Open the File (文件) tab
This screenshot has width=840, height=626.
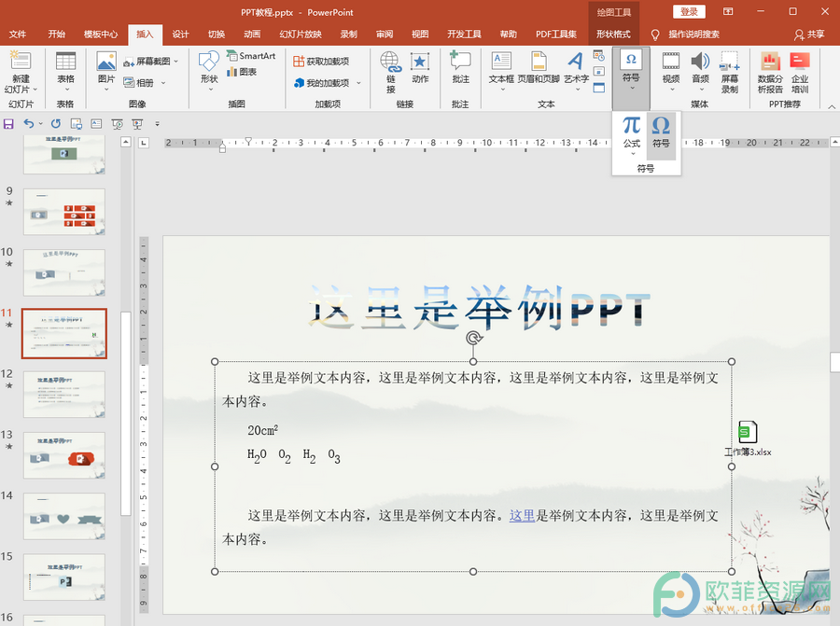(x=17, y=35)
